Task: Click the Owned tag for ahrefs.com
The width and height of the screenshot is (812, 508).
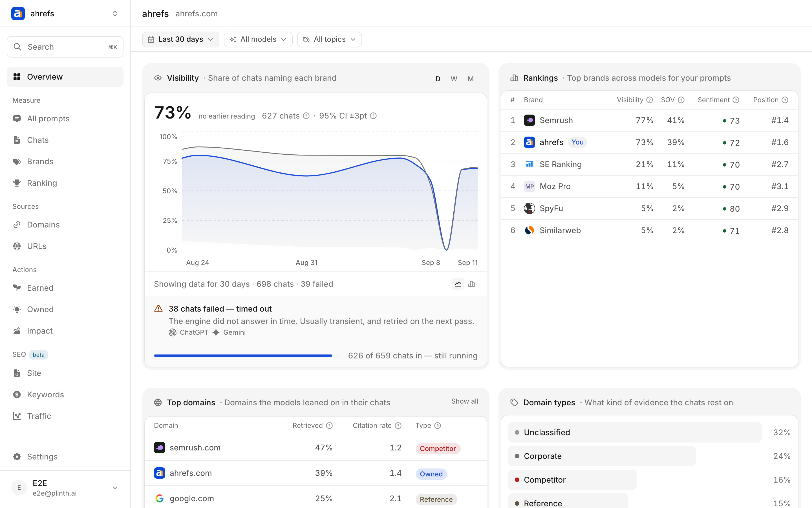Action: [431, 474]
